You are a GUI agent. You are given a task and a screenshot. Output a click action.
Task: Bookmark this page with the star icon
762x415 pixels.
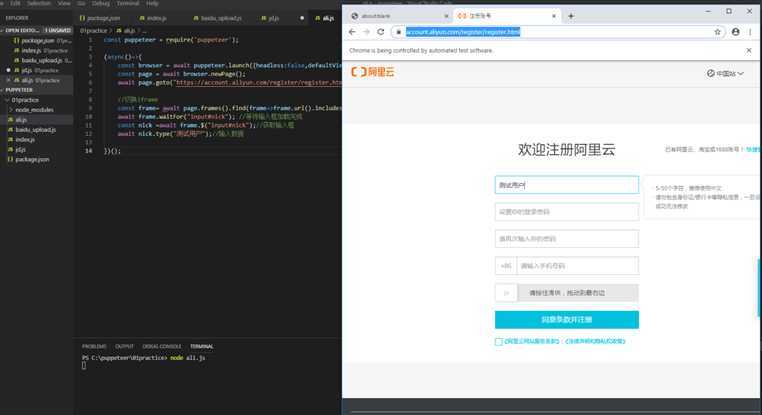click(717, 32)
